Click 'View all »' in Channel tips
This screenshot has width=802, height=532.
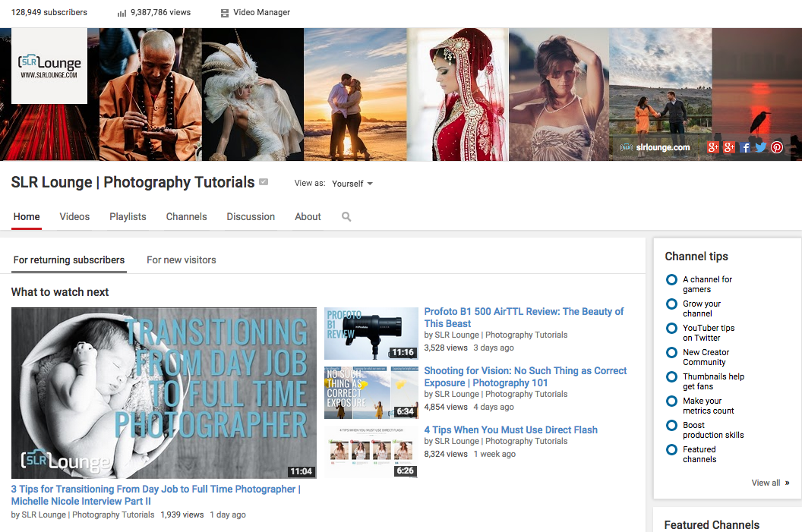pyautogui.click(x=770, y=483)
